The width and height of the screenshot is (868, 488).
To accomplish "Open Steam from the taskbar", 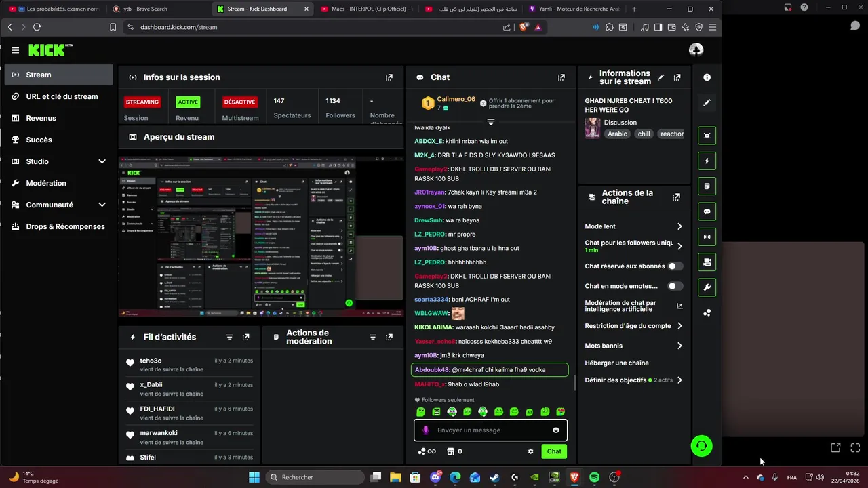I will (x=495, y=477).
